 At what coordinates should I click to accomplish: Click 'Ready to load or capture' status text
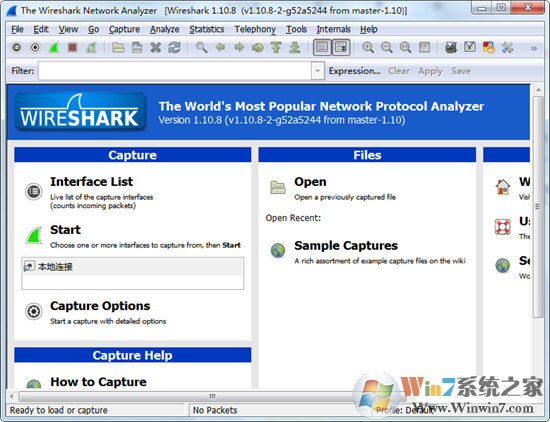click(x=59, y=410)
